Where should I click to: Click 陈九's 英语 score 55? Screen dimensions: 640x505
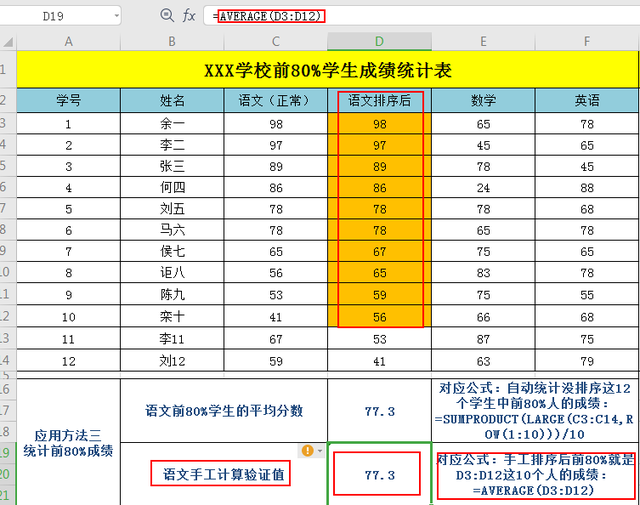[587, 294]
